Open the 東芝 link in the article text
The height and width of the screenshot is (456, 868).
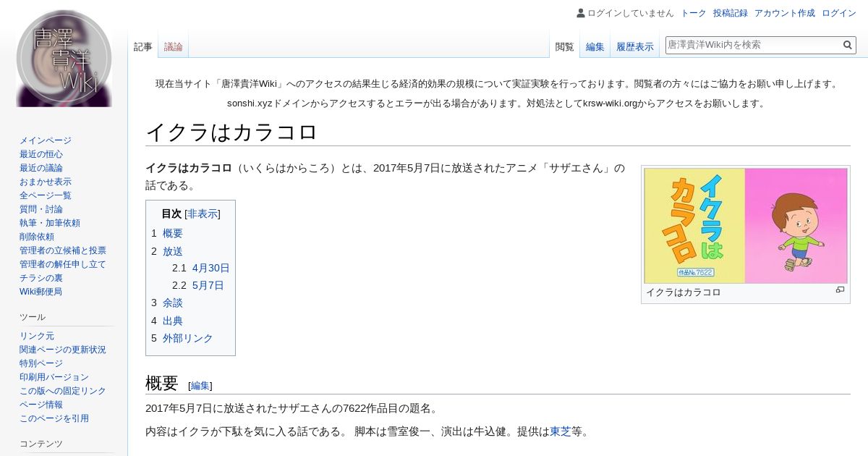pos(561,431)
